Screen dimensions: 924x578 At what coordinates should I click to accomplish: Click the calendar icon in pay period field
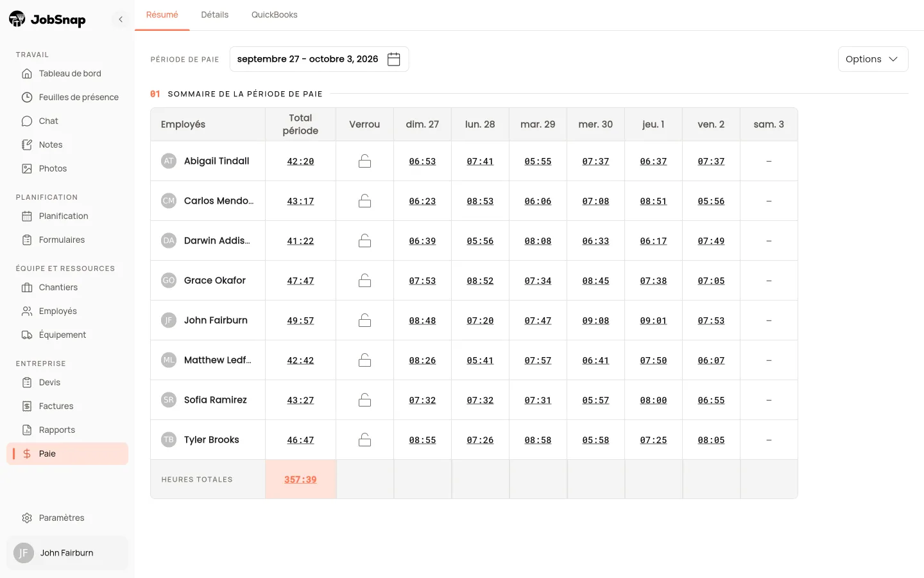click(x=394, y=59)
